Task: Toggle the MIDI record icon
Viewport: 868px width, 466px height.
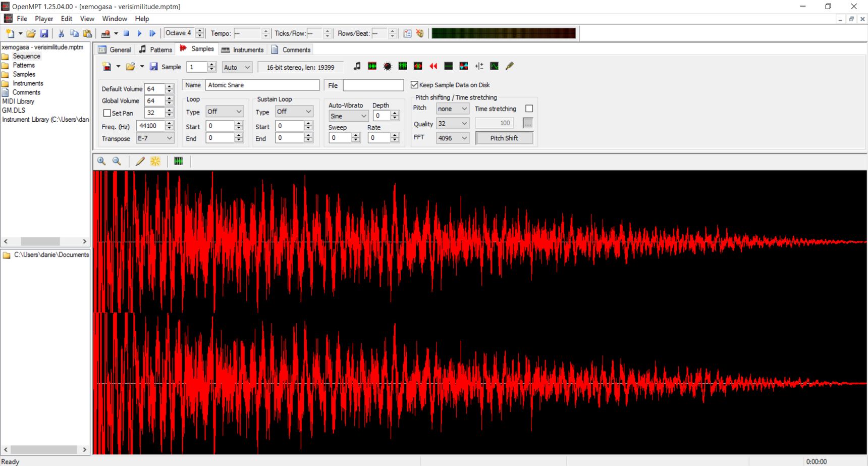Action: pos(105,33)
